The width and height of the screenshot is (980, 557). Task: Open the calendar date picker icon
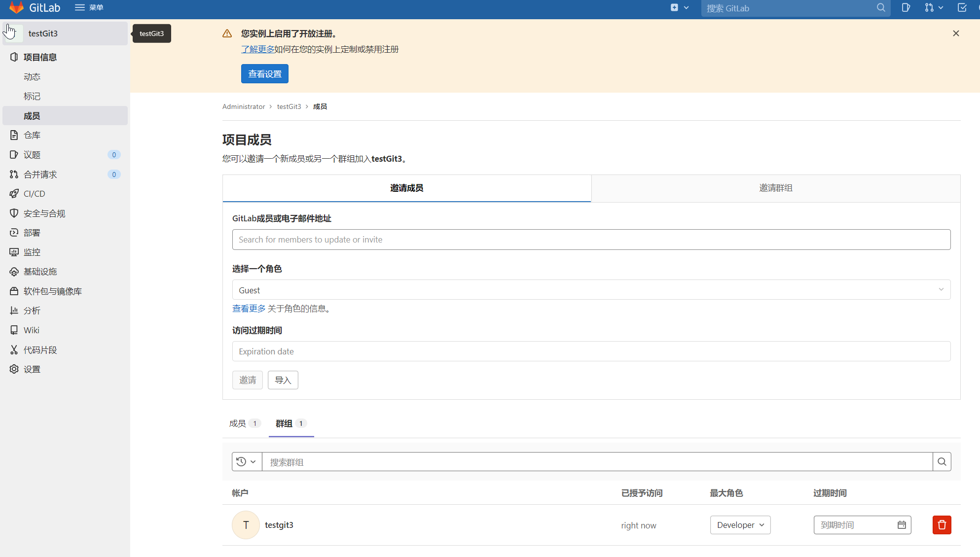902,525
